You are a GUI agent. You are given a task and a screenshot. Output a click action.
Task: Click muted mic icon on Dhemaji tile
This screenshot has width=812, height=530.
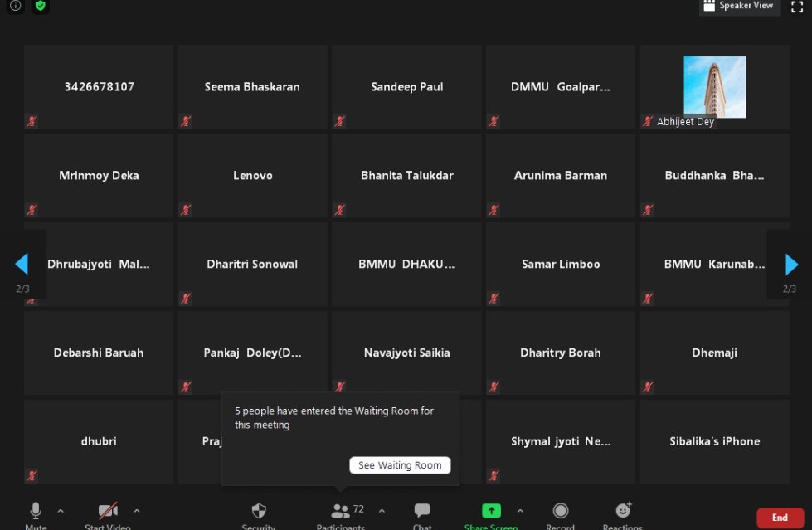(x=648, y=387)
